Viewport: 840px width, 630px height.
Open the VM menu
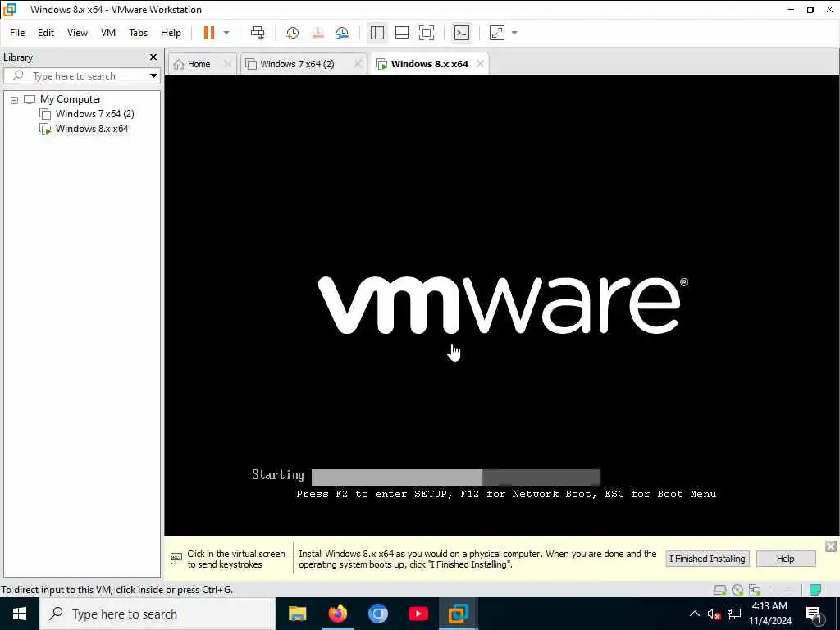(x=108, y=33)
